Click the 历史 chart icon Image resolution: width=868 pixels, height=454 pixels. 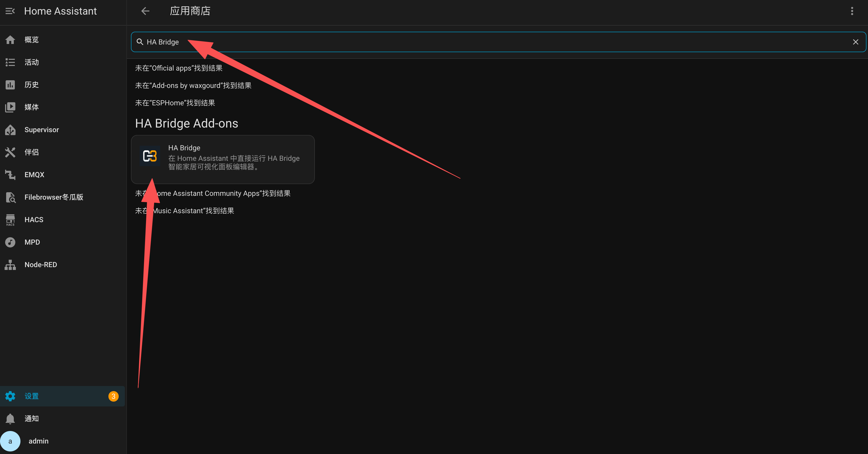coord(10,85)
